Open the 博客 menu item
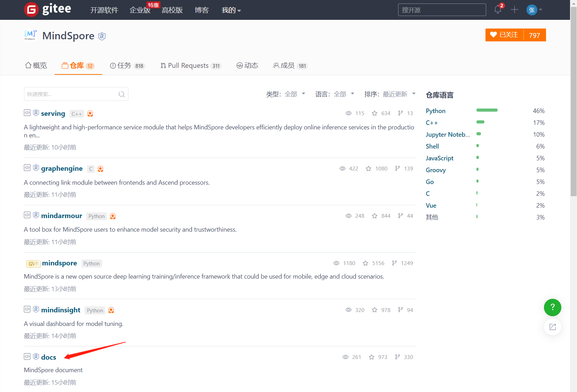The height and width of the screenshot is (392, 577). (202, 10)
